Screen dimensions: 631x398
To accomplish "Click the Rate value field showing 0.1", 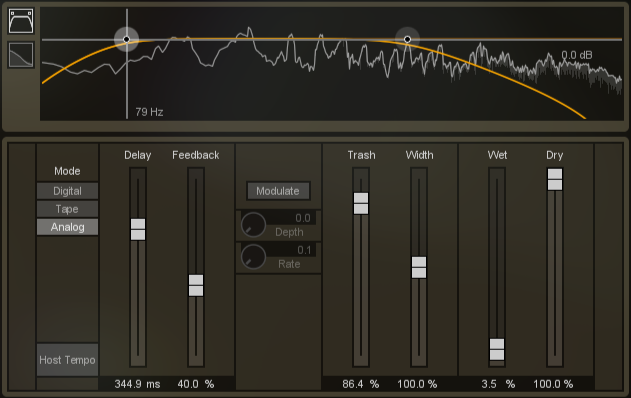I will point(292,250).
